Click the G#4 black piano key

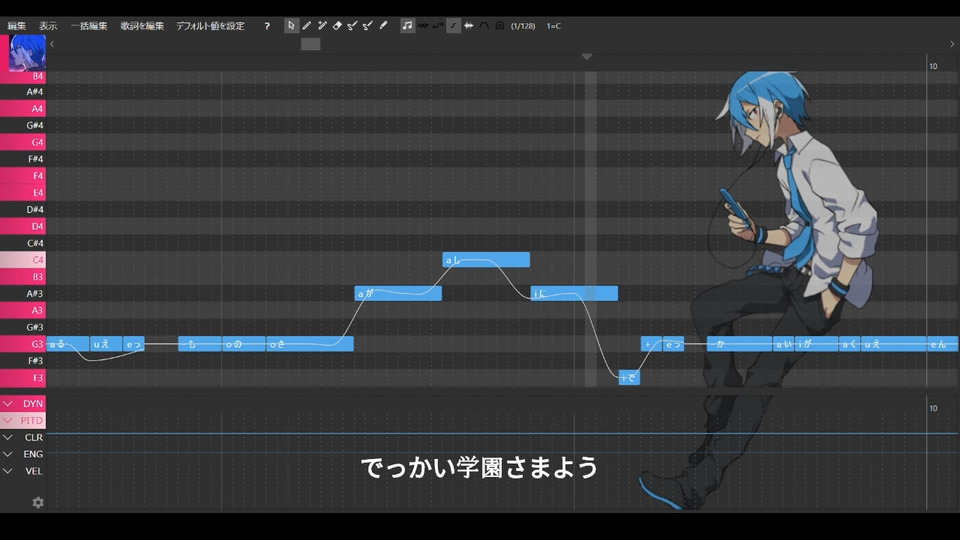click(23, 126)
